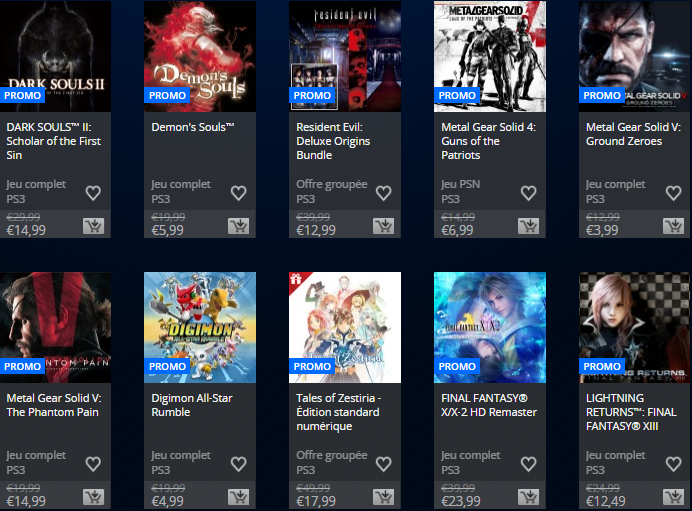Select the PROMO badge on Lightning Returns

click(x=602, y=366)
